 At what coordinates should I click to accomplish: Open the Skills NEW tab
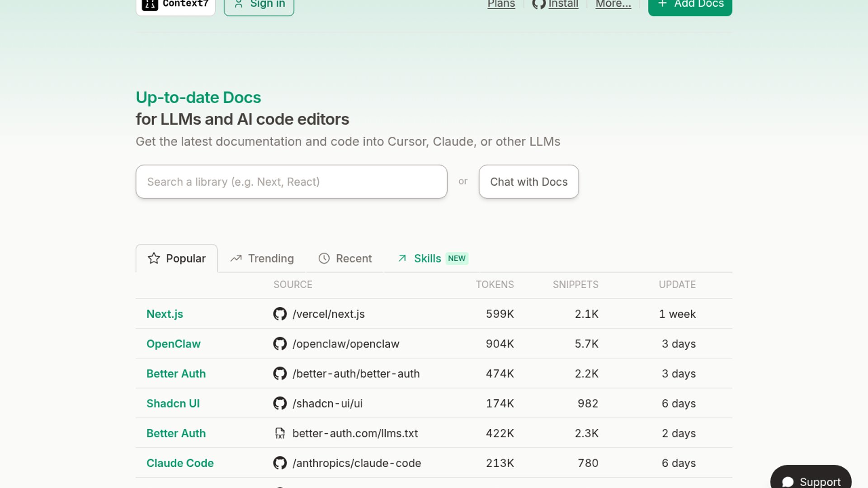(432, 258)
